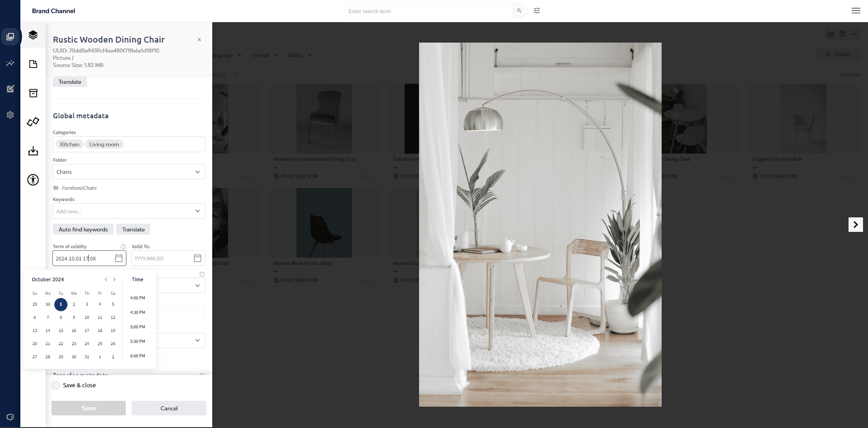Open the search filter sliders icon

[x=537, y=11]
